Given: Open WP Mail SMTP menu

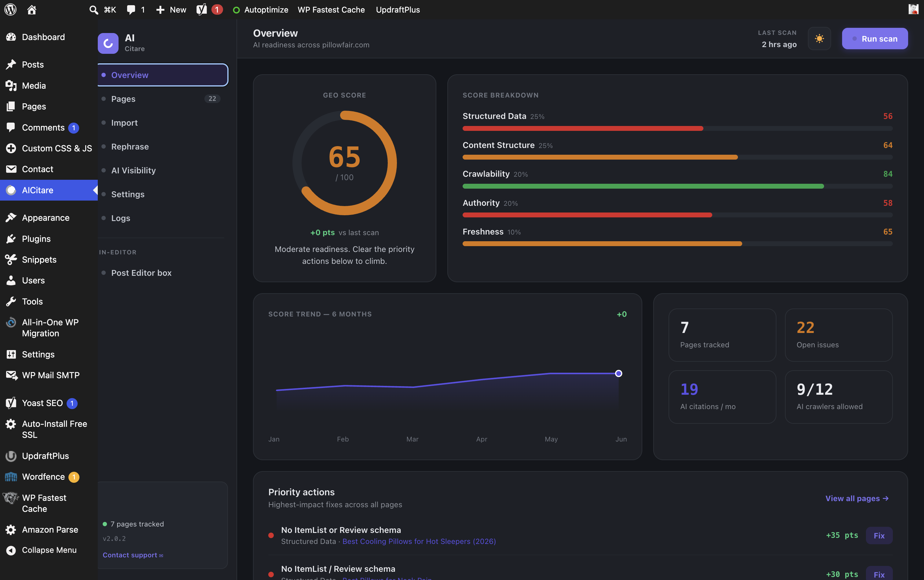Looking at the screenshot, I should (49, 375).
